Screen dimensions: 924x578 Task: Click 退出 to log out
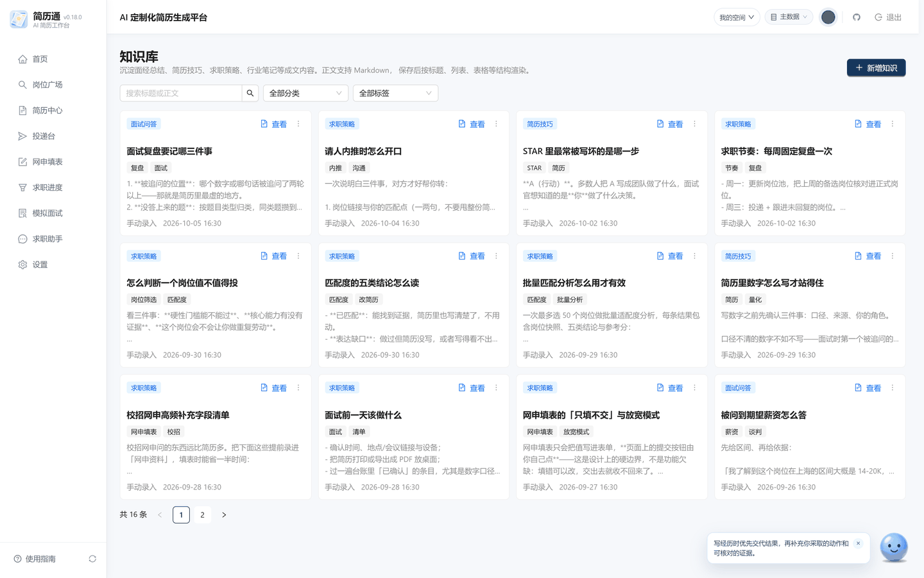point(888,17)
